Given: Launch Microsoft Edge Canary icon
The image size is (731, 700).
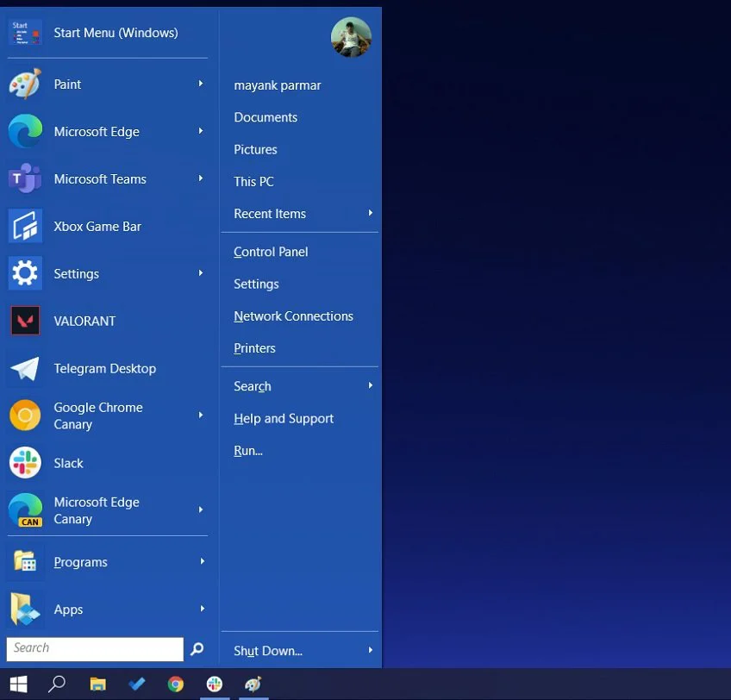Looking at the screenshot, I should click(x=25, y=510).
